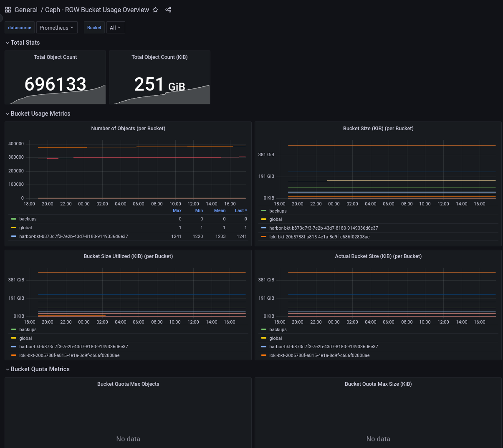Click green backups color swatch in Number of Objects legend
Image resolution: width=503 pixels, height=448 pixels.
[14, 219]
